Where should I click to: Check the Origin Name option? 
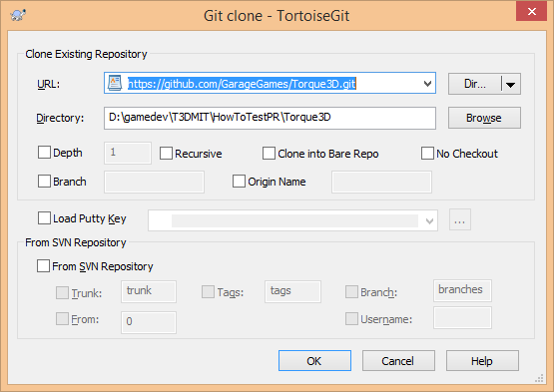coord(239,182)
